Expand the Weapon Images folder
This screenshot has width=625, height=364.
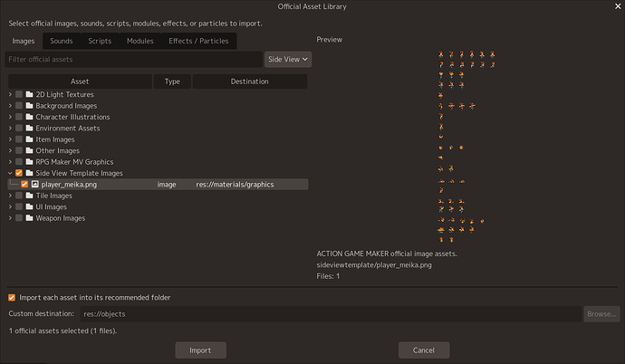10,218
